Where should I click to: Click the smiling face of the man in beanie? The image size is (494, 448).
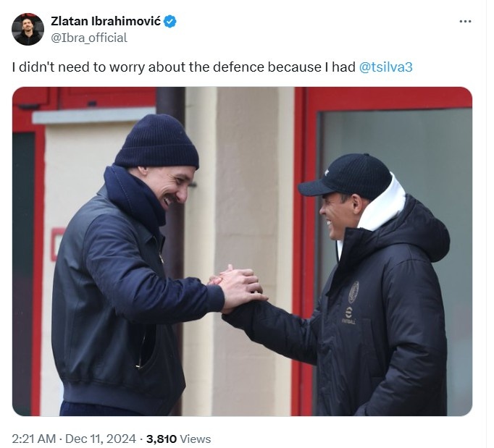click(x=168, y=188)
